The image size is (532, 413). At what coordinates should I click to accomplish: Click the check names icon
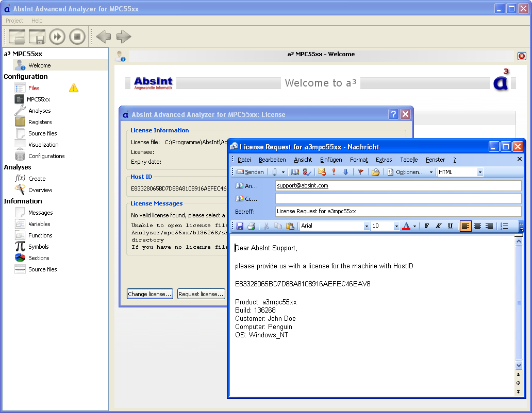tap(307, 172)
